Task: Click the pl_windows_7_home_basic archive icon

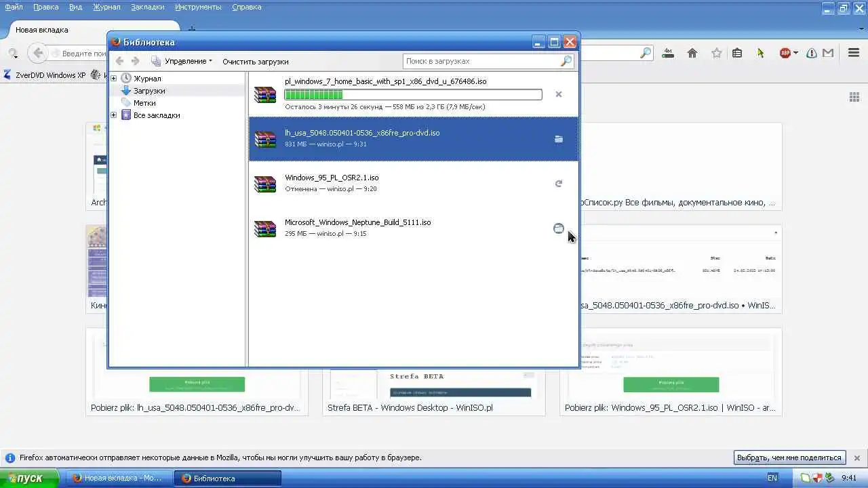Action: pyautogui.click(x=265, y=94)
